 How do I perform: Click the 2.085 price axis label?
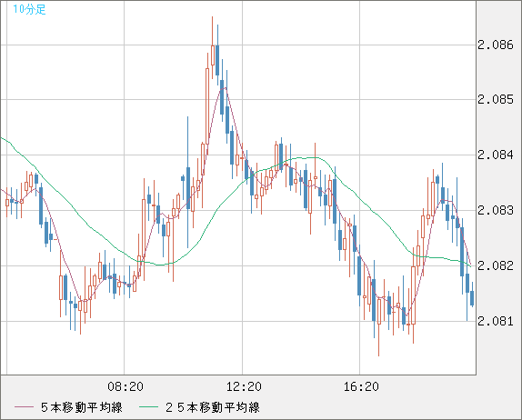click(x=496, y=99)
